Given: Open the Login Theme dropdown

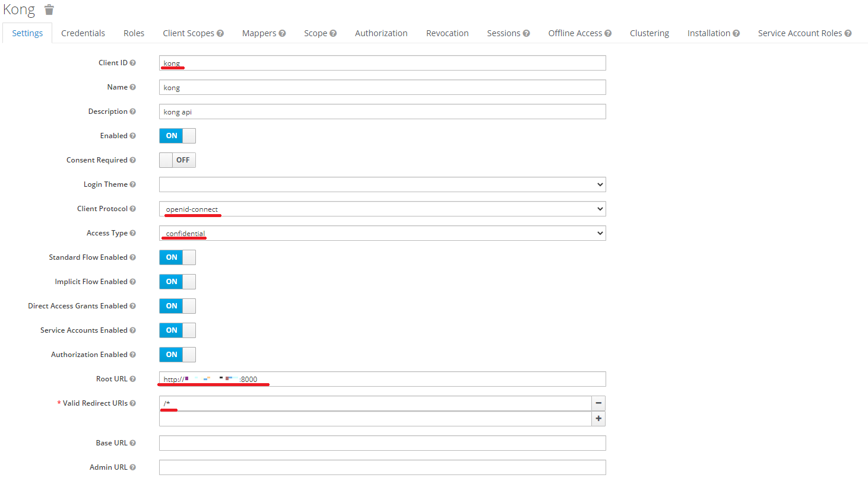Looking at the screenshot, I should [382, 184].
